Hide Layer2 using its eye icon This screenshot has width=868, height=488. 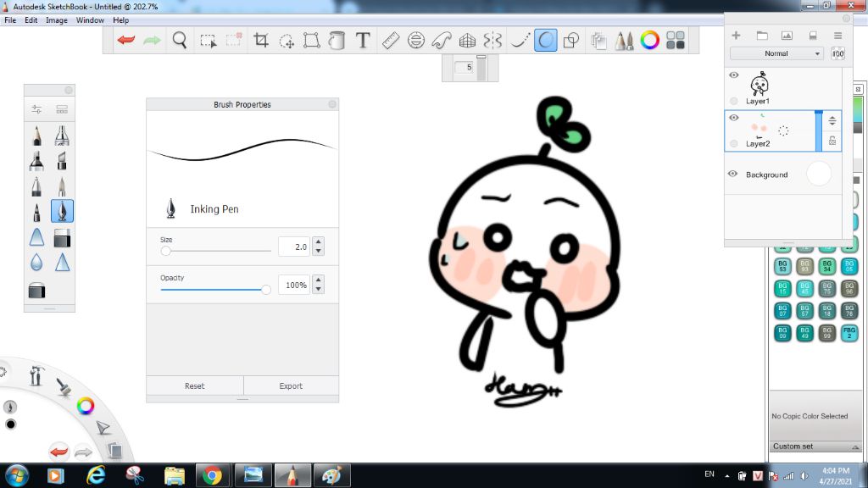(x=734, y=118)
